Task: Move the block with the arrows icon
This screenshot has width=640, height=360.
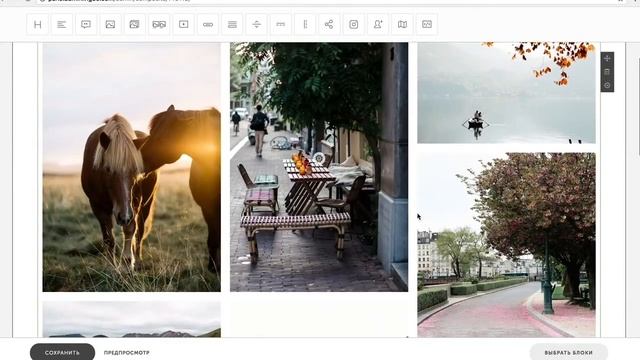Action: [607, 58]
